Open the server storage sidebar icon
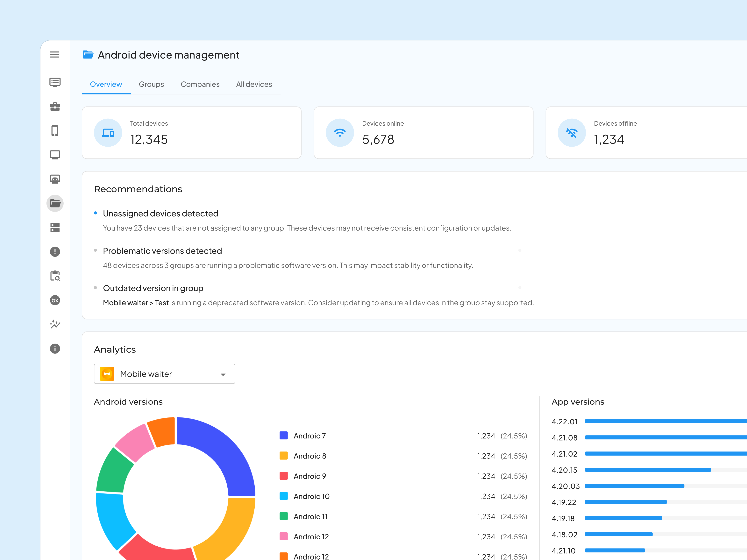Screen dimensions: 747x560 [55, 227]
